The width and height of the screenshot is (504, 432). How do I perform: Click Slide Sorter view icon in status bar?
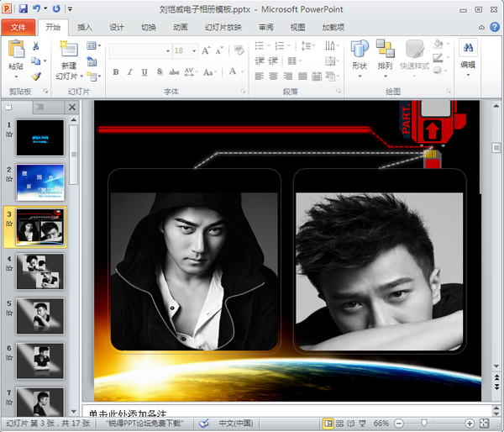click(339, 424)
